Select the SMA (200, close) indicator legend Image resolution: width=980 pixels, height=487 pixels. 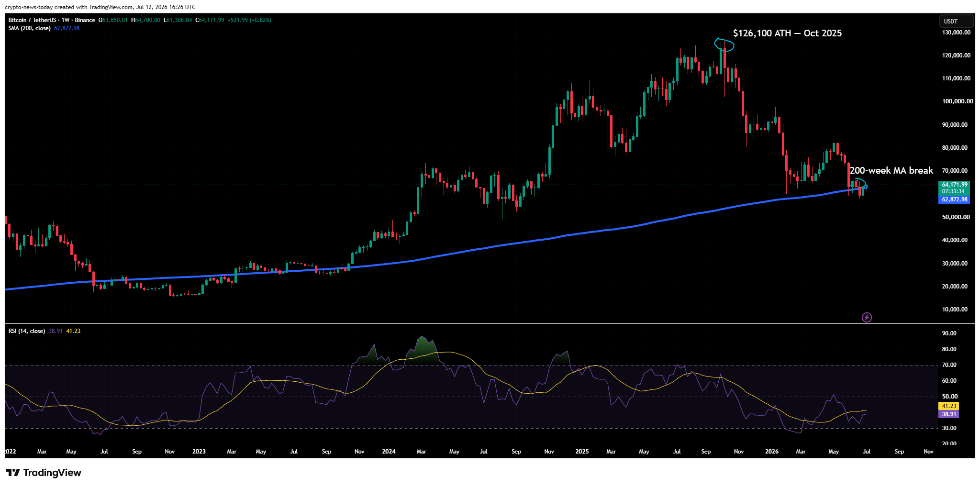point(29,28)
